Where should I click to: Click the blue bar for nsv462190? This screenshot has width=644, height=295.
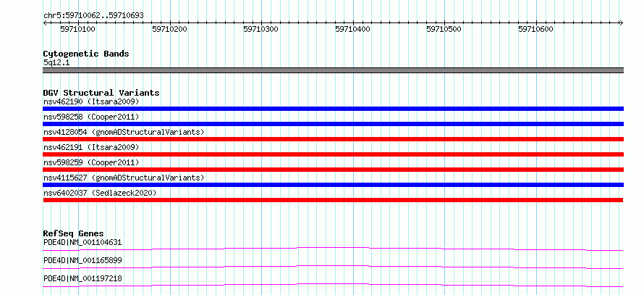click(333, 109)
